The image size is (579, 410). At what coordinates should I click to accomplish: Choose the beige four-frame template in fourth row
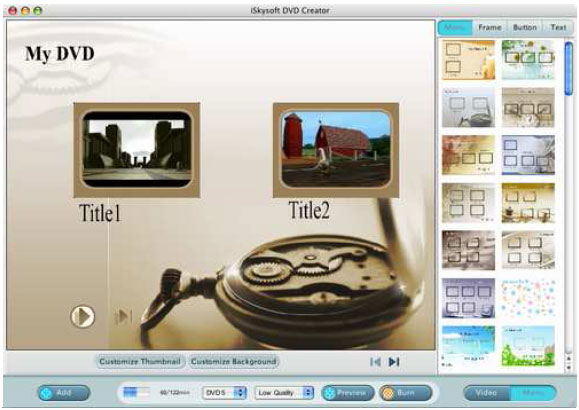pos(469,203)
